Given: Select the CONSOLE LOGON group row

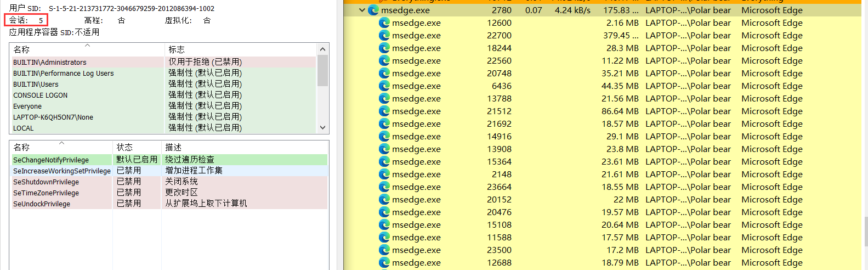Looking at the screenshot, I should point(163,95).
